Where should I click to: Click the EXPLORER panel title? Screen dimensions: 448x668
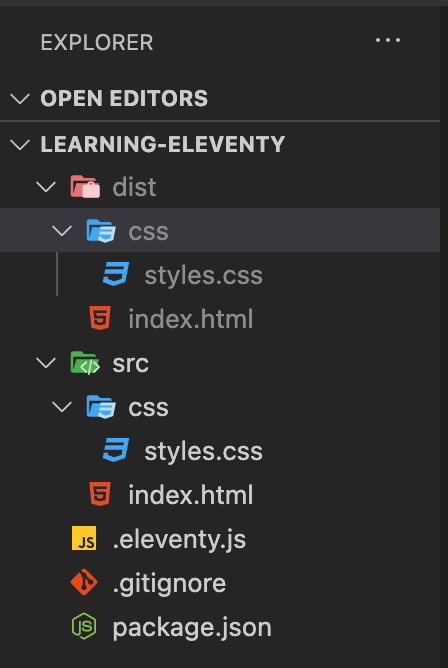click(x=97, y=43)
